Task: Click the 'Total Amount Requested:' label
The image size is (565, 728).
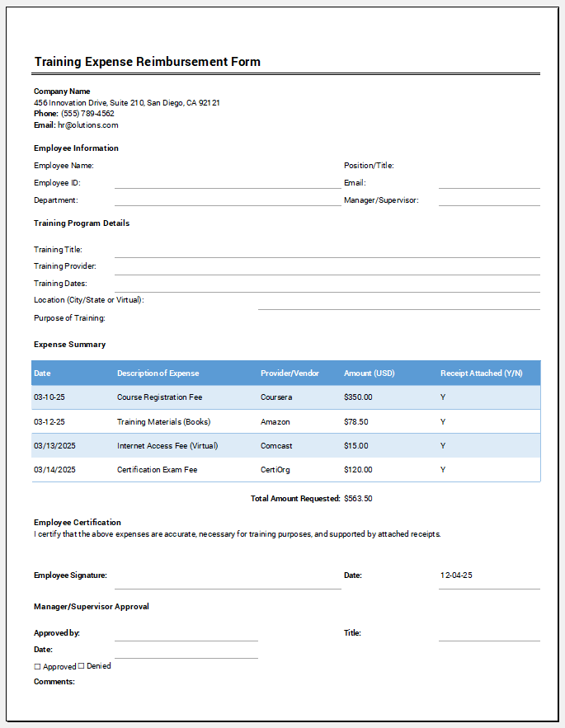Action: [x=295, y=499]
